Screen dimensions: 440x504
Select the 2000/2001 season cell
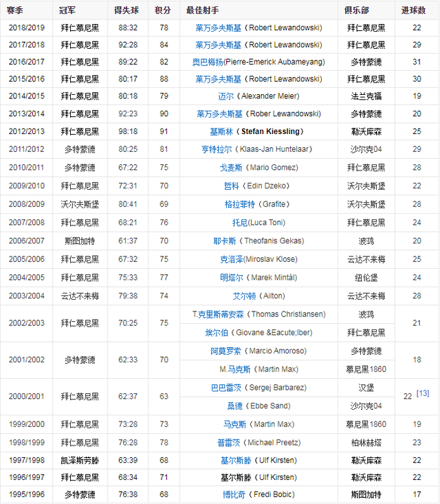click(x=27, y=396)
